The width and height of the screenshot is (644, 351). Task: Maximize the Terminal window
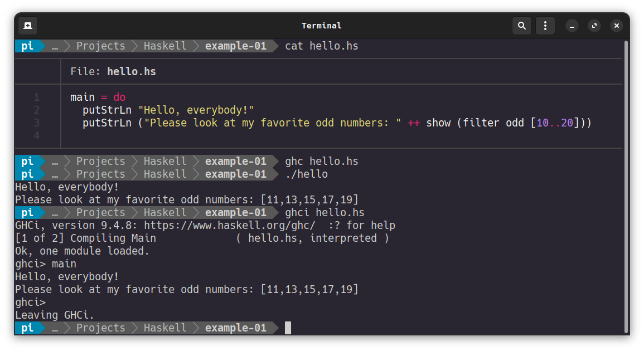(x=594, y=26)
